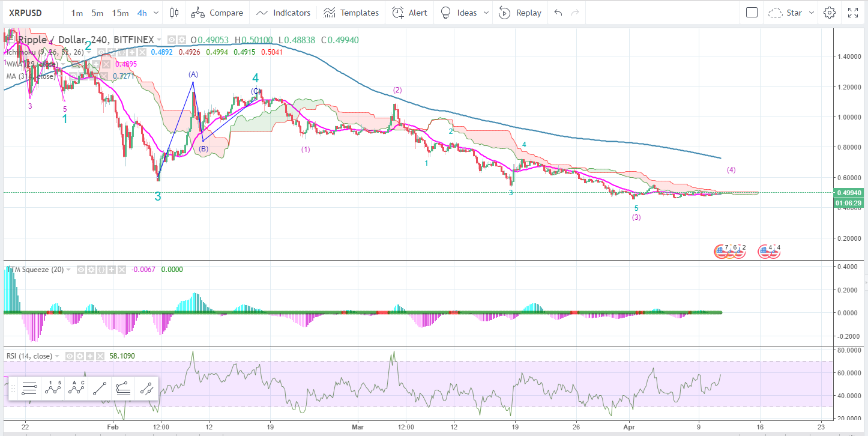Expand the TTM Squeeze dropdown arrow

[x=68, y=269]
